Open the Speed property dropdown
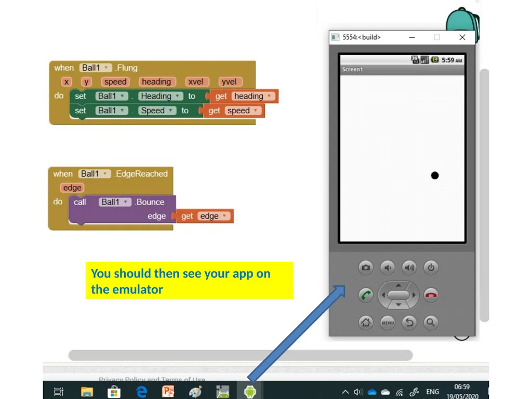532x399 pixels. pos(157,111)
